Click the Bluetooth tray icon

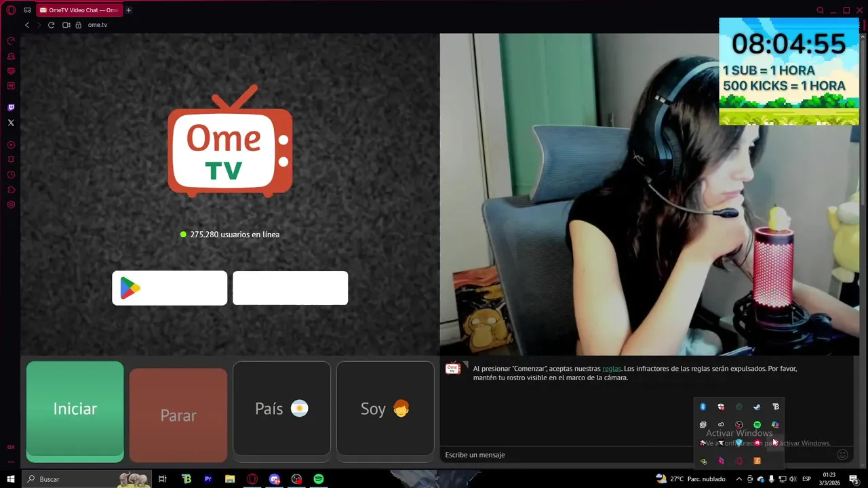(x=703, y=407)
